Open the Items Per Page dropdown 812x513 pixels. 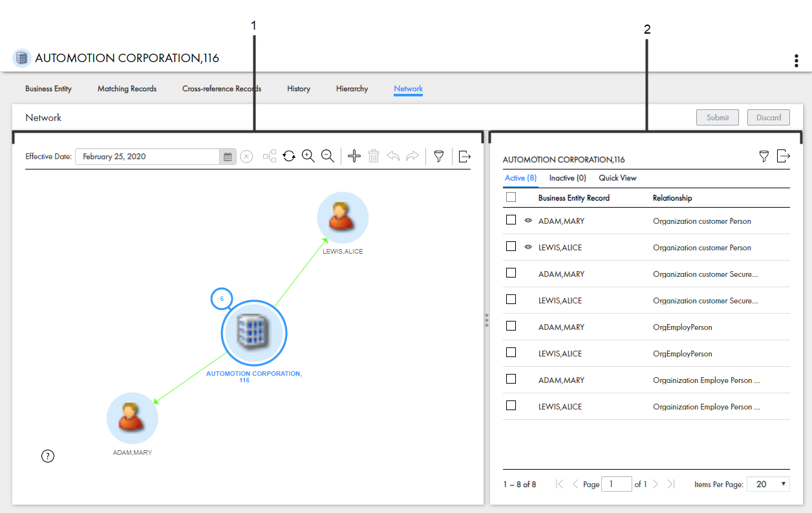click(768, 483)
